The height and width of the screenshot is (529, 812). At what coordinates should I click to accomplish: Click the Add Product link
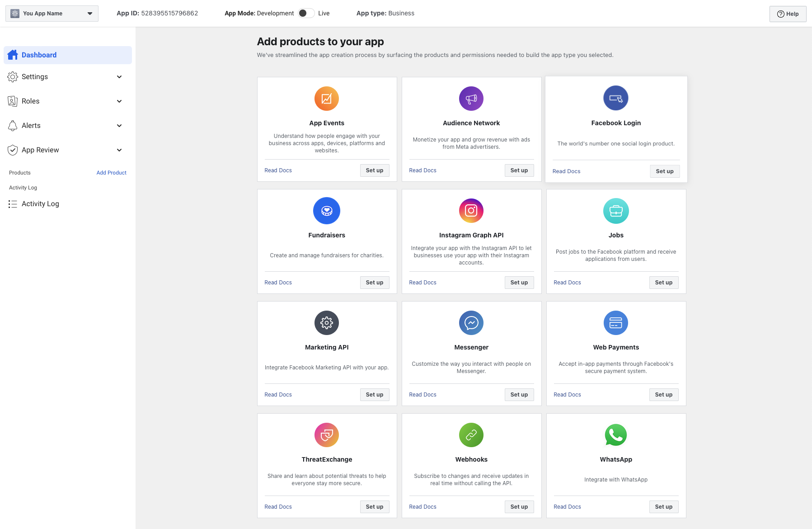click(x=111, y=173)
